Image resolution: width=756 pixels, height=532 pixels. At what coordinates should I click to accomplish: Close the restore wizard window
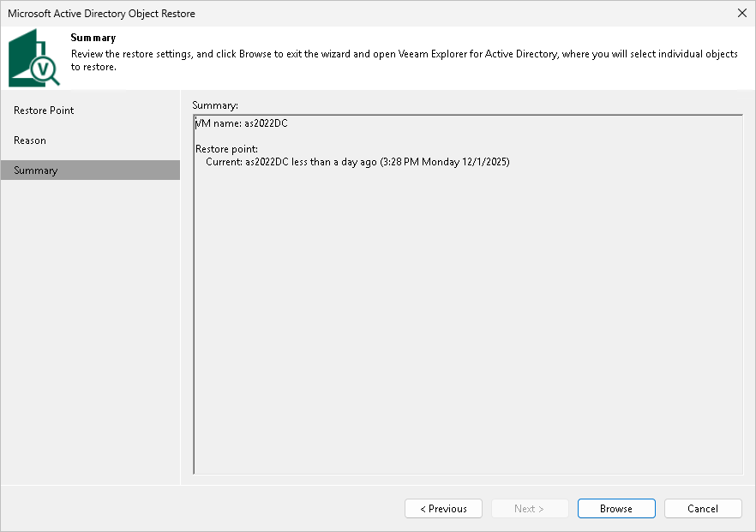741,13
